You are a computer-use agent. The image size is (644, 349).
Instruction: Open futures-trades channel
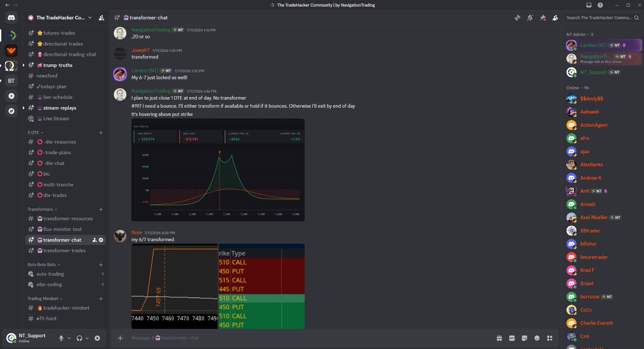(65, 33)
